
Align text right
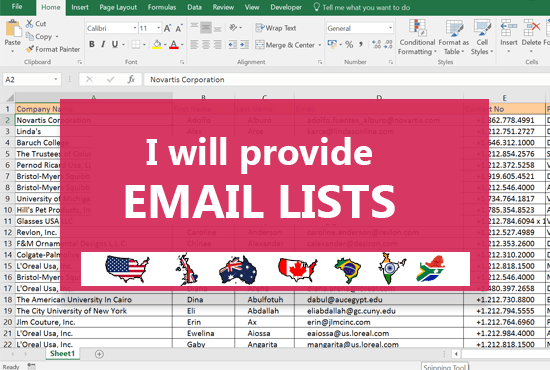217,45
